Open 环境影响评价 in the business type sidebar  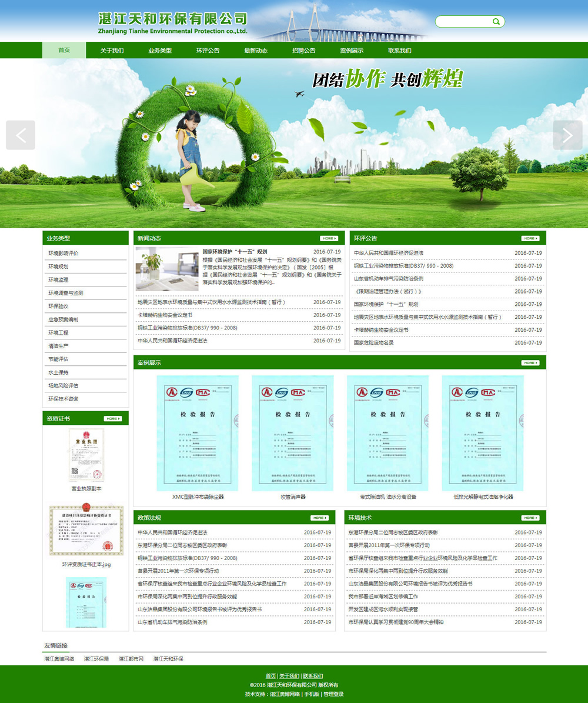[64, 254]
